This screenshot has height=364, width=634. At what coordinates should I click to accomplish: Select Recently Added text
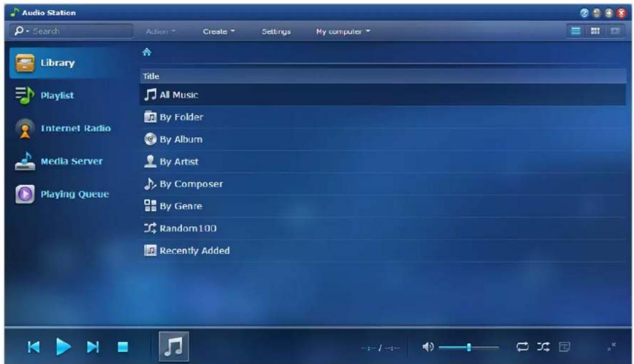(194, 251)
